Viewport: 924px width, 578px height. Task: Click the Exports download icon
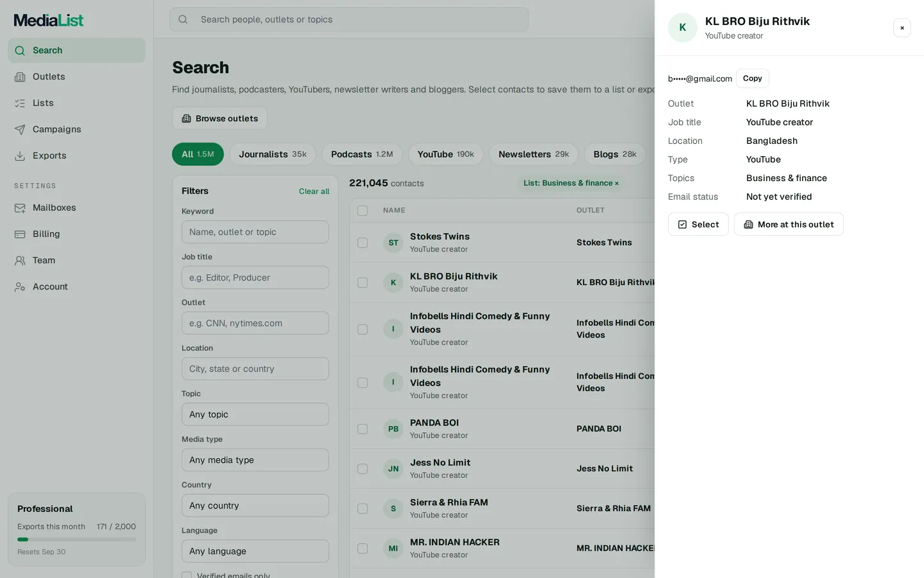[20, 156]
